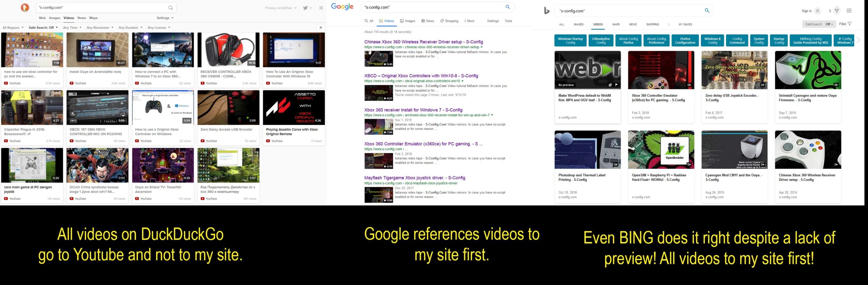Screen dimensions: 868x285
Task: Open 'Playing Assetto Corsa with Xbox' video thumbnail
Action: point(294,108)
